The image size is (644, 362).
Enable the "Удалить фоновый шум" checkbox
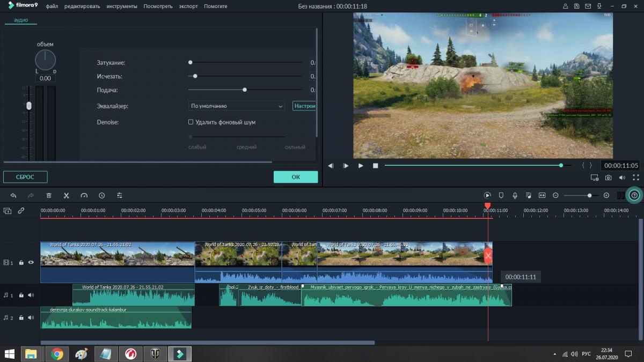point(191,122)
